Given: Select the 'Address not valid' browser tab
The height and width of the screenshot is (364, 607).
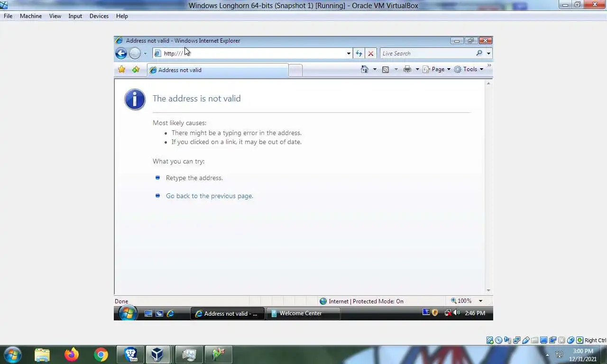Looking at the screenshot, I should [x=218, y=70].
